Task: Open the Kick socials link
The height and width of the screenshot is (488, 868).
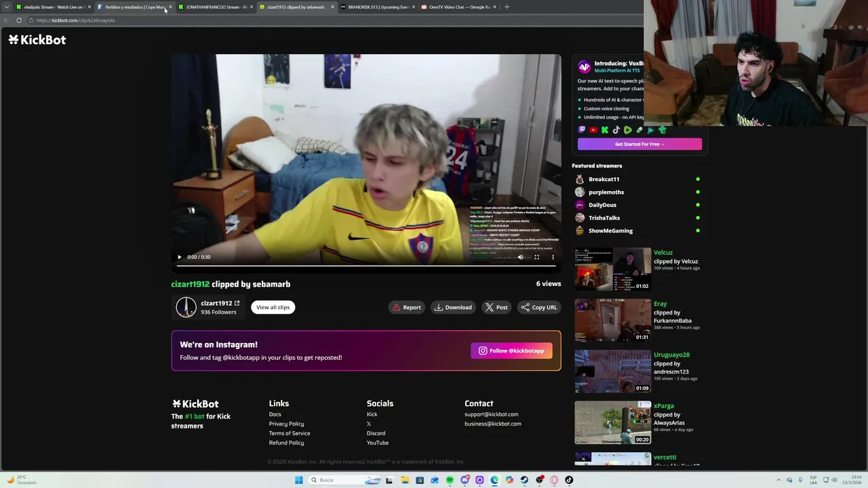Action: coord(372,414)
